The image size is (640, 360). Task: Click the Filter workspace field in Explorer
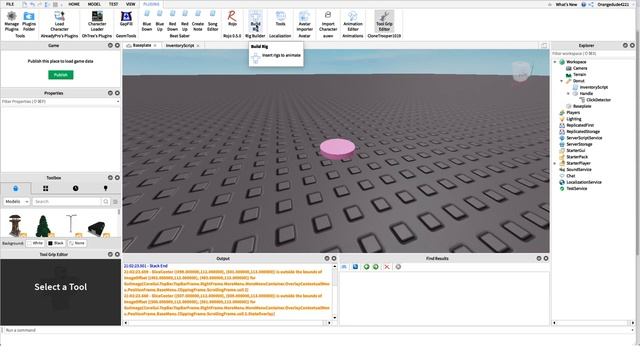[x=593, y=53]
